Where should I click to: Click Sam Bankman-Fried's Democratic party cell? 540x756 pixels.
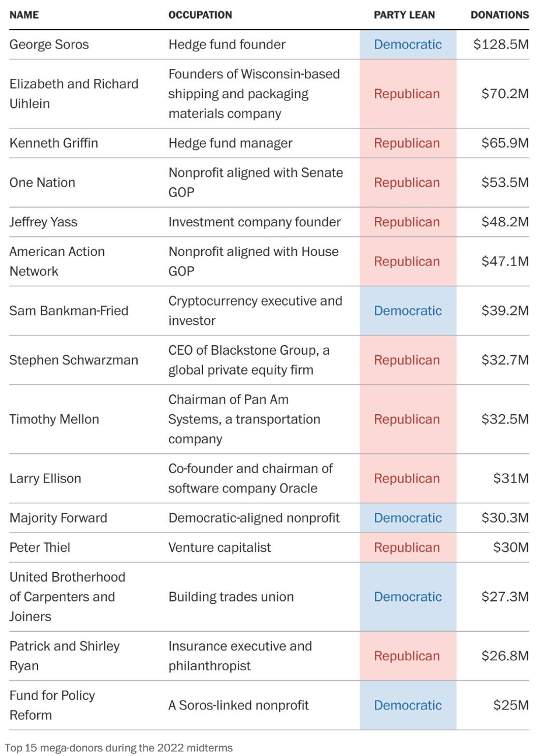tap(408, 311)
